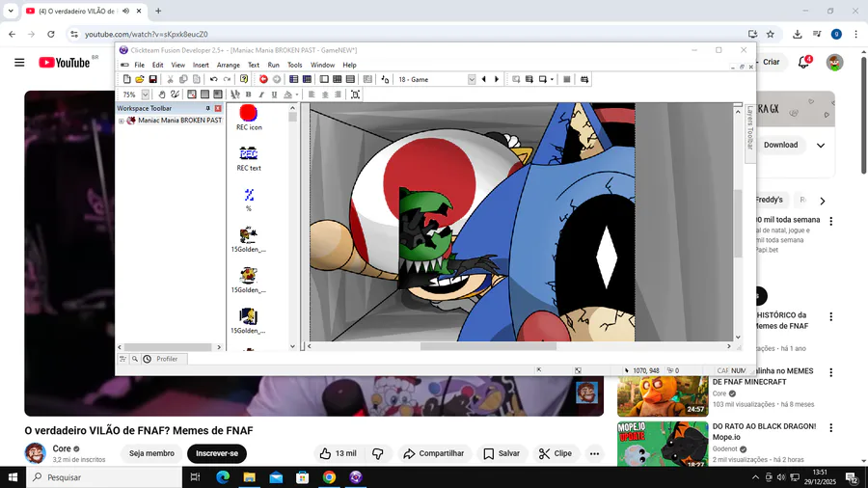Click the frame editor horizontal scrollbar

[488, 346]
